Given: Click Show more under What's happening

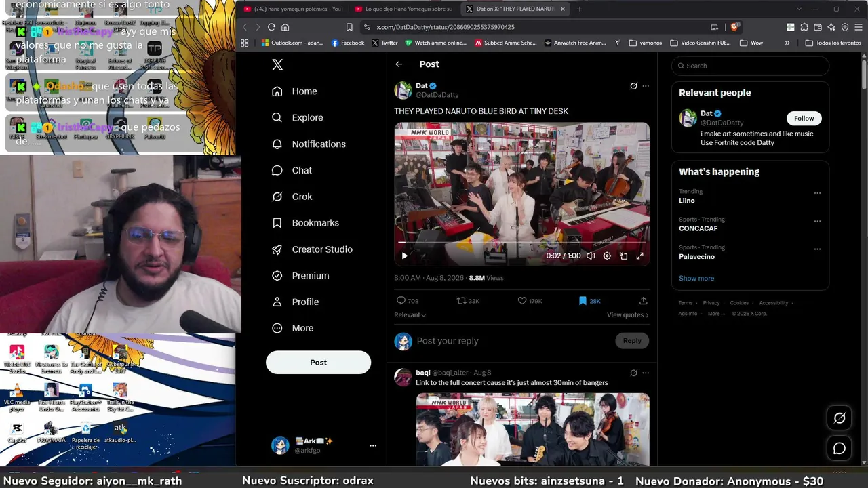Looking at the screenshot, I should 696,279.
